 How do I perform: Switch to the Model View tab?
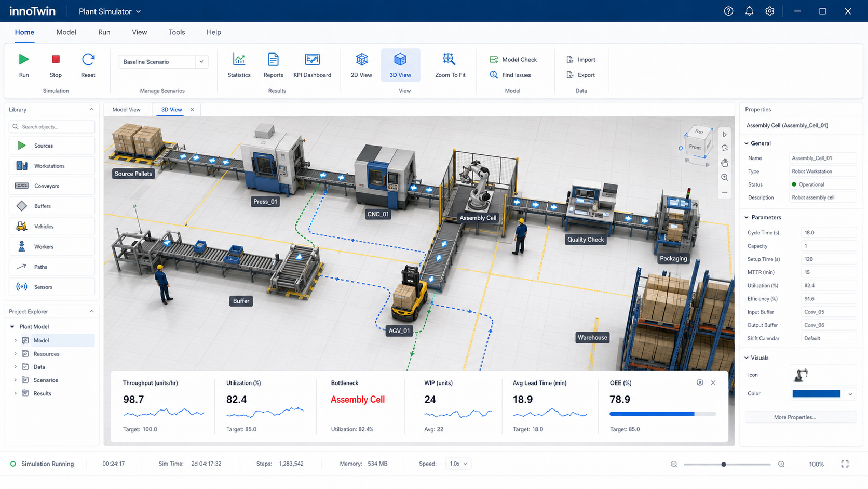[127, 110]
